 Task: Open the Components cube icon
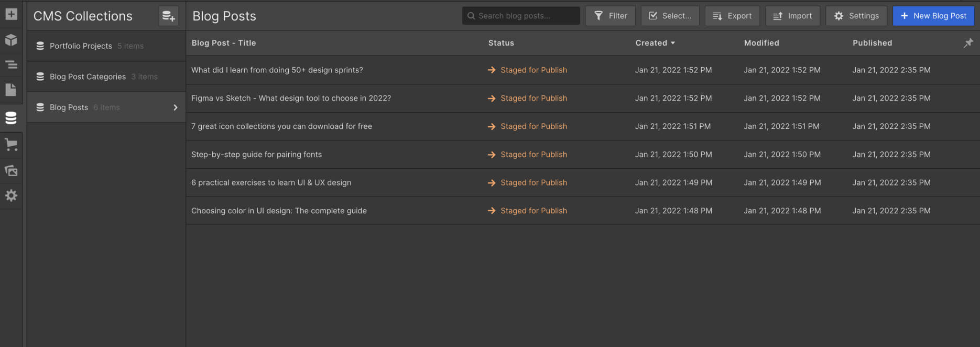click(11, 40)
